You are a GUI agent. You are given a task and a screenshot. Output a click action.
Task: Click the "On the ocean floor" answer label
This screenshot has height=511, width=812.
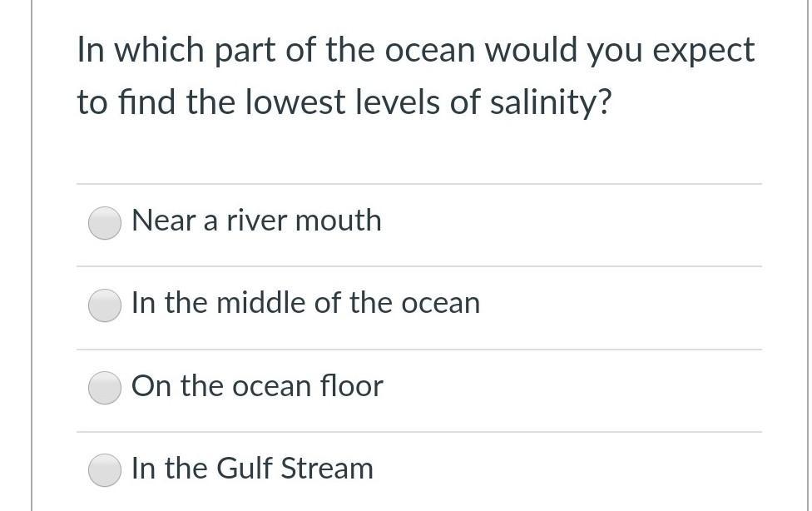tap(257, 386)
